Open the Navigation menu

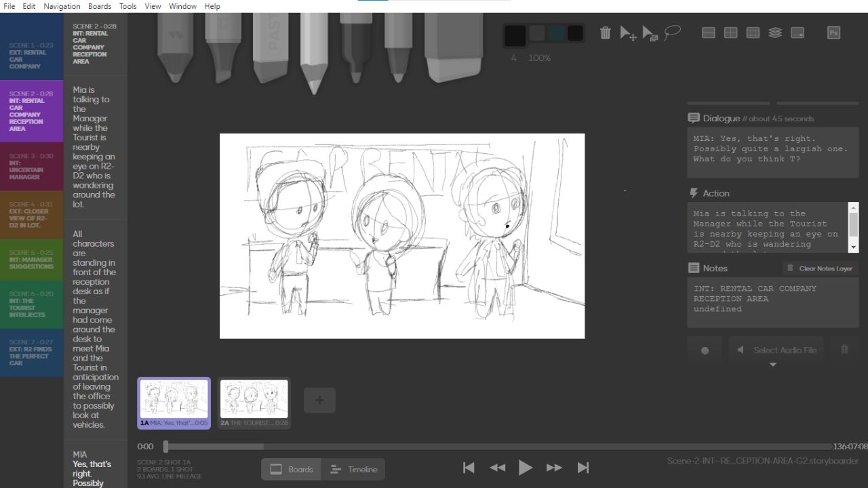point(62,6)
